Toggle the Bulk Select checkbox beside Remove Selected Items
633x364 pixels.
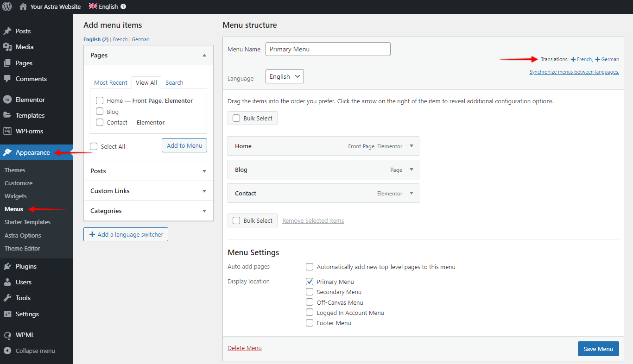tap(236, 220)
